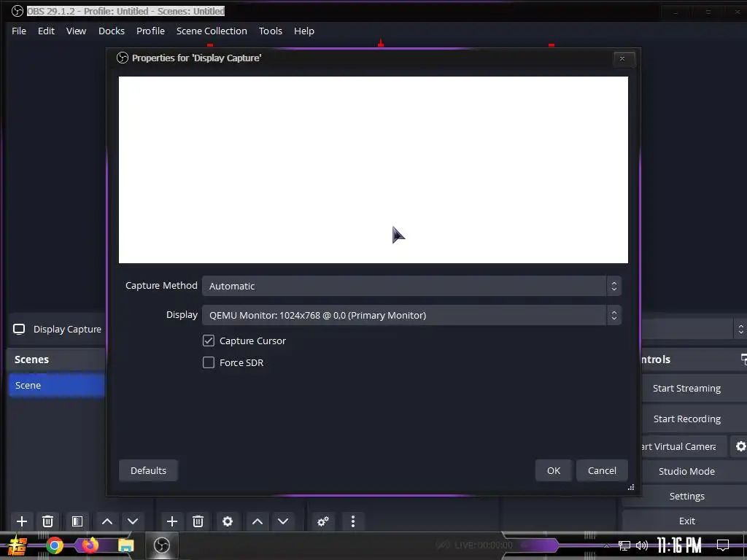
Task: Click the OBS logo in the Properties dialog title
Action: 123,58
